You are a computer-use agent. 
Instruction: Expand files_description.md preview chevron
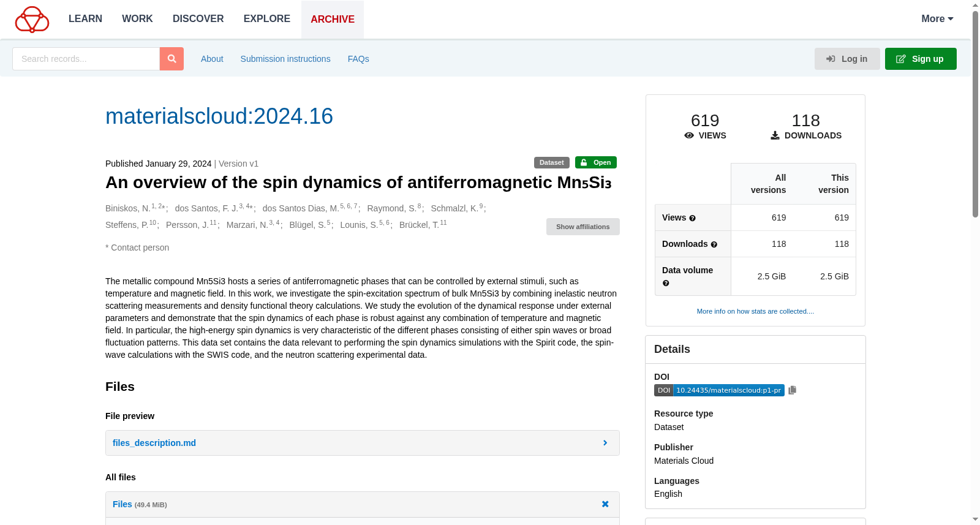[x=605, y=443]
